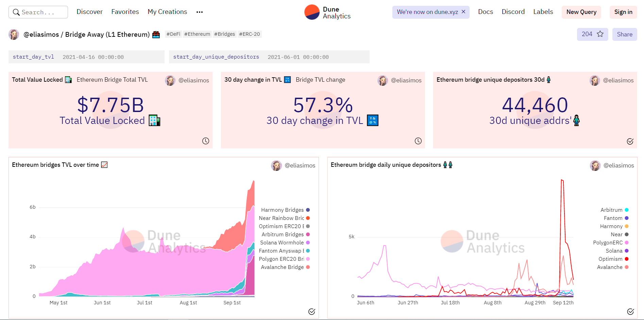This screenshot has width=644, height=320.
Task: Open @eliasimos profile link in title
Action: (41, 34)
